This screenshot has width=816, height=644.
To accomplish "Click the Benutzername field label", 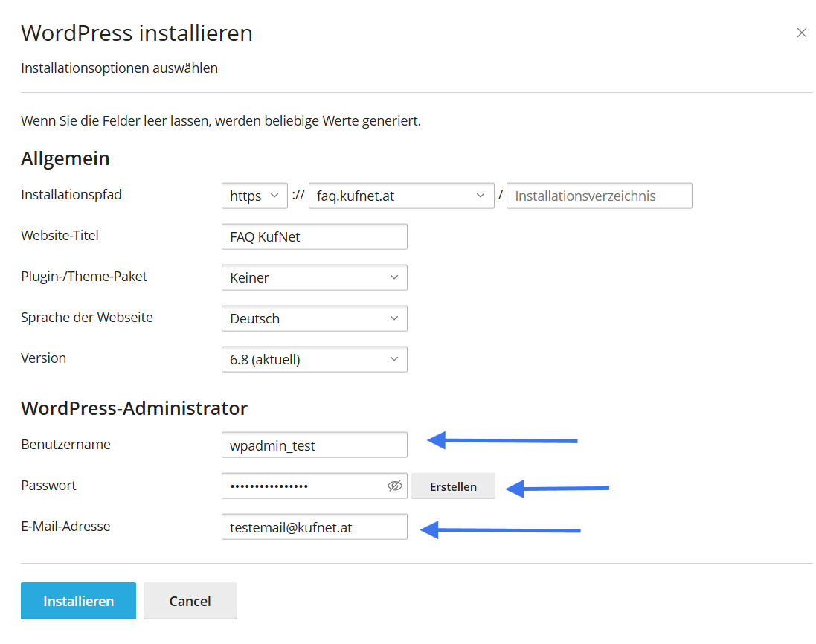I will tap(65, 445).
